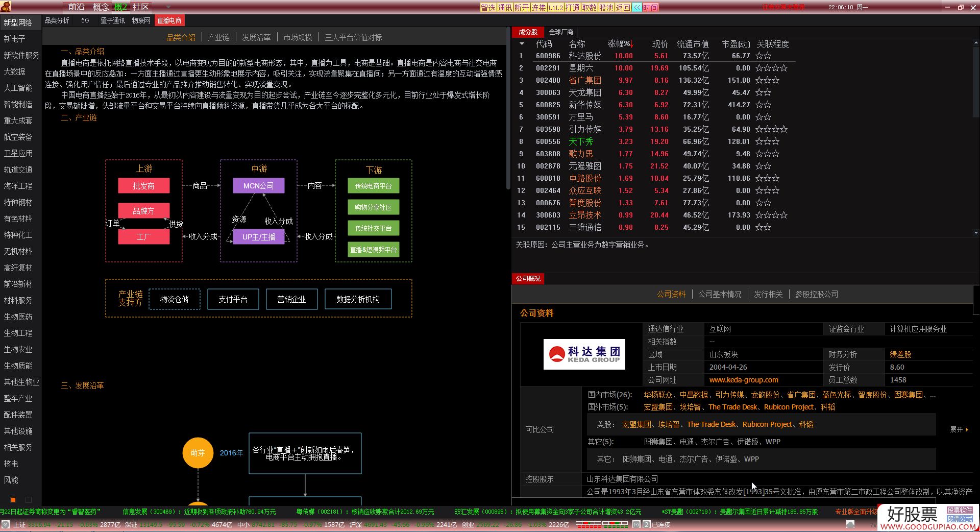Open the 全球厂商 tab
The height and width of the screenshot is (532, 980).
click(561, 32)
